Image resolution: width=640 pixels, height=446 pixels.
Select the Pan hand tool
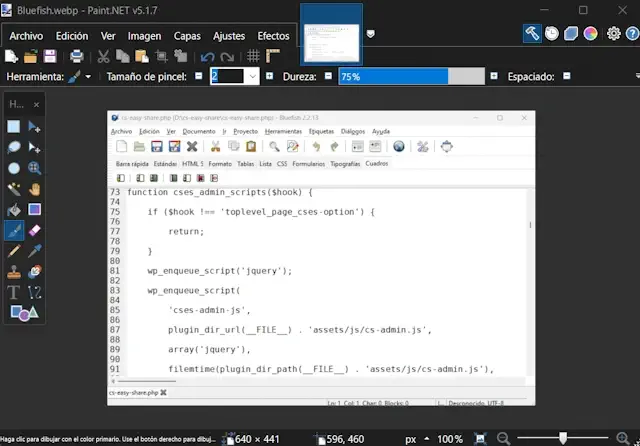click(x=34, y=189)
